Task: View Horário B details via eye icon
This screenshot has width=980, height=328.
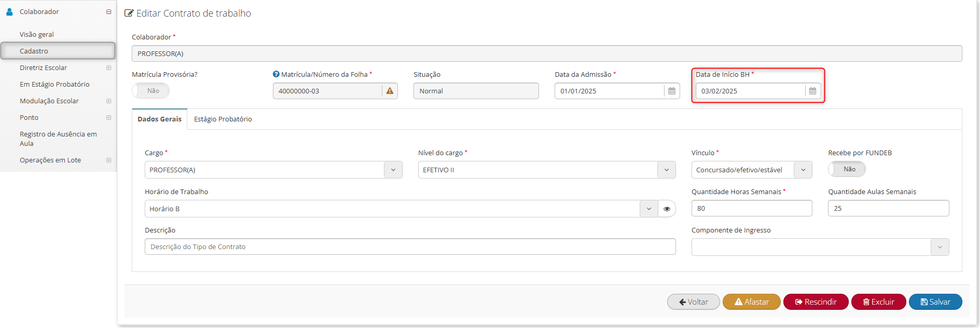Action: [x=667, y=209]
